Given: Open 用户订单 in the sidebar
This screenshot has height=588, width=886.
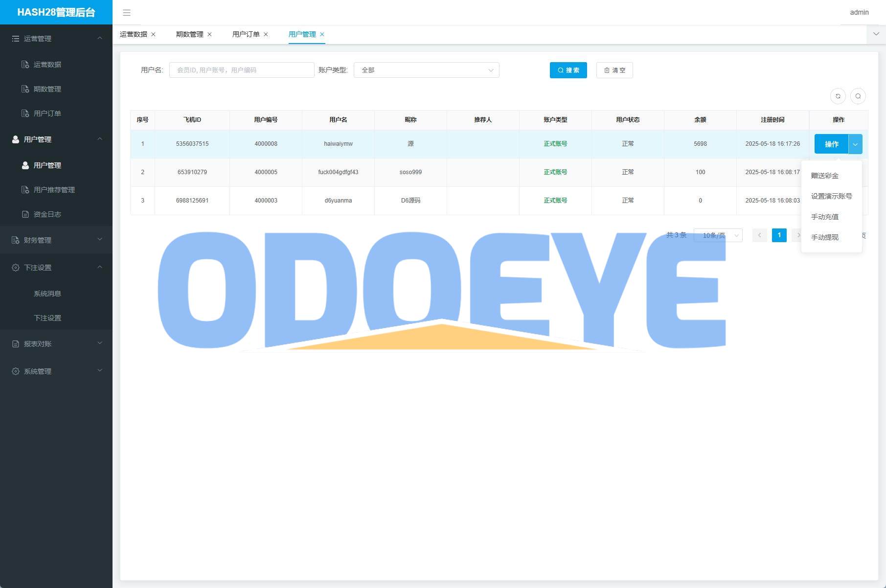Looking at the screenshot, I should pos(56,113).
